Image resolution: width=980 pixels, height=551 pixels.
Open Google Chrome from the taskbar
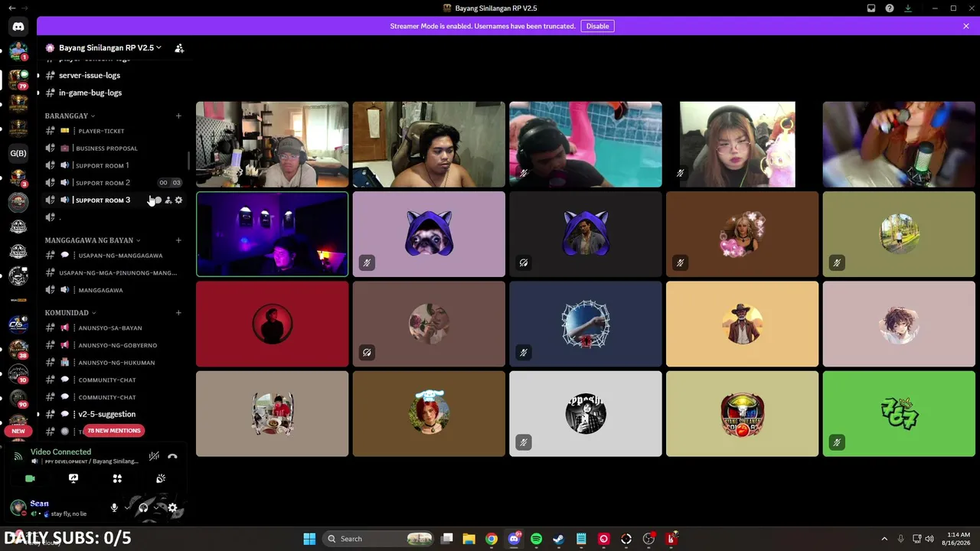[492, 539]
